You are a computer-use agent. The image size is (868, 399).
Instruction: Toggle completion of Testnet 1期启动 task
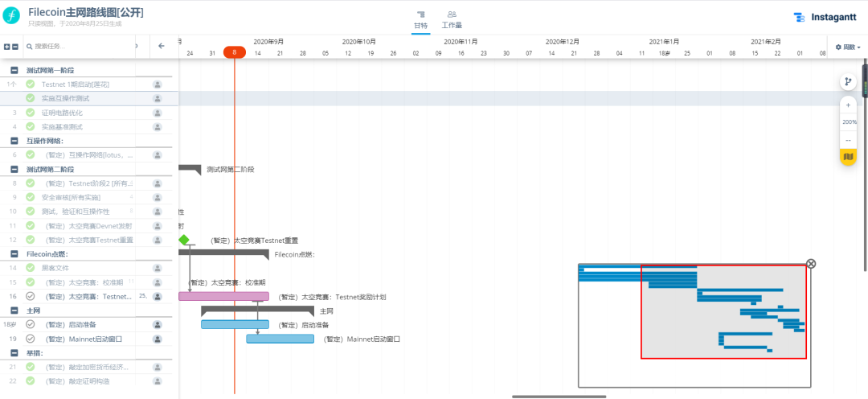pyautogui.click(x=31, y=84)
